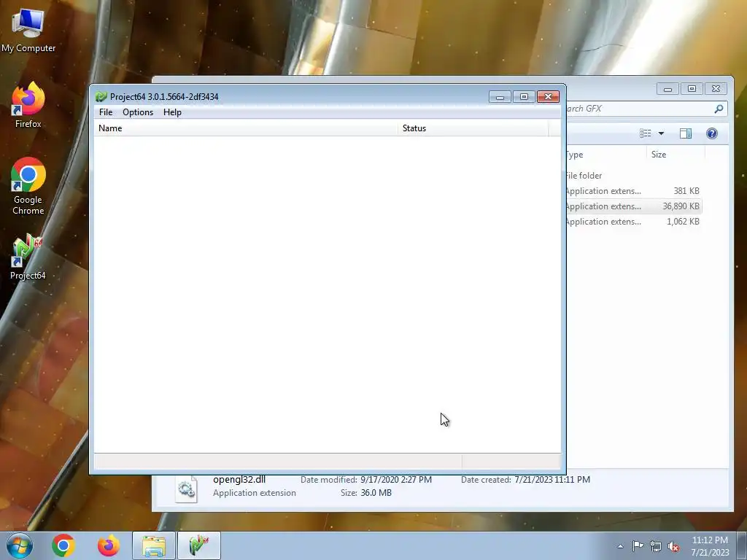This screenshot has height=560, width=747.
Task: Close the Explorer GFX window
Action: [x=716, y=88]
